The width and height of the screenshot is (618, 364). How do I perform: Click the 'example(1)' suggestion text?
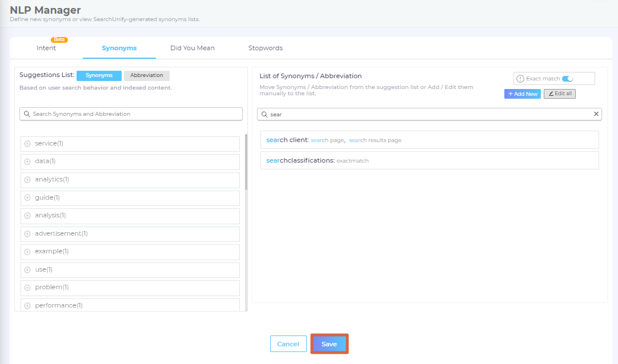pos(51,252)
